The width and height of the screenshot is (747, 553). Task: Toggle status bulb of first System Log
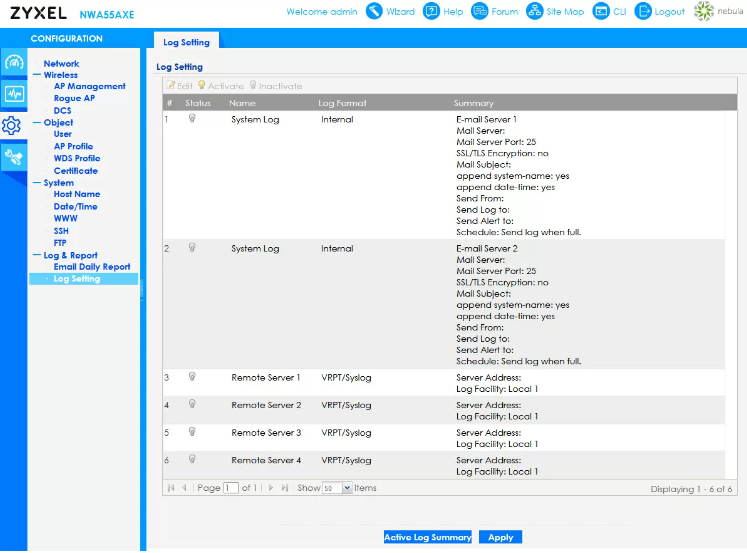point(192,118)
